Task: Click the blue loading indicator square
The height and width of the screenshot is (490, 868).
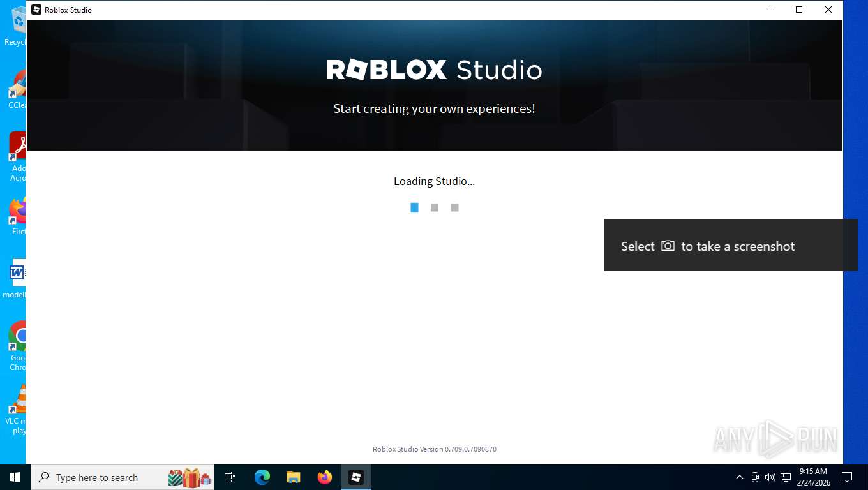Action: point(414,207)
